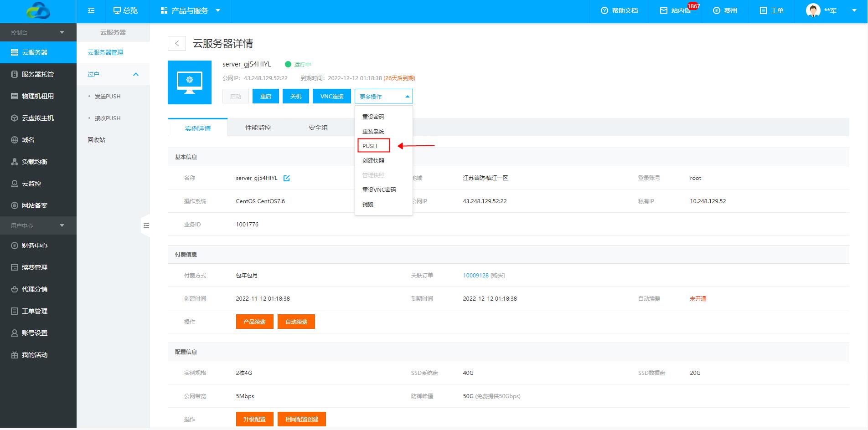This screenshot has height=430, width=868.
Task: Choose 重装系统 from the menu
Action: 373,132
